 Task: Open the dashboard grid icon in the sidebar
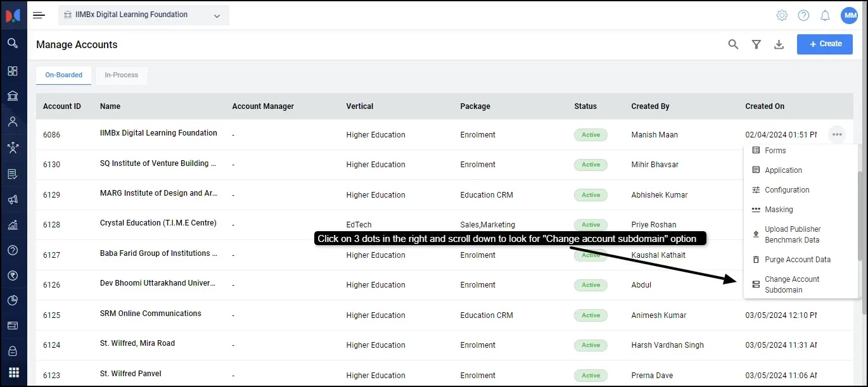pos(13,71)
